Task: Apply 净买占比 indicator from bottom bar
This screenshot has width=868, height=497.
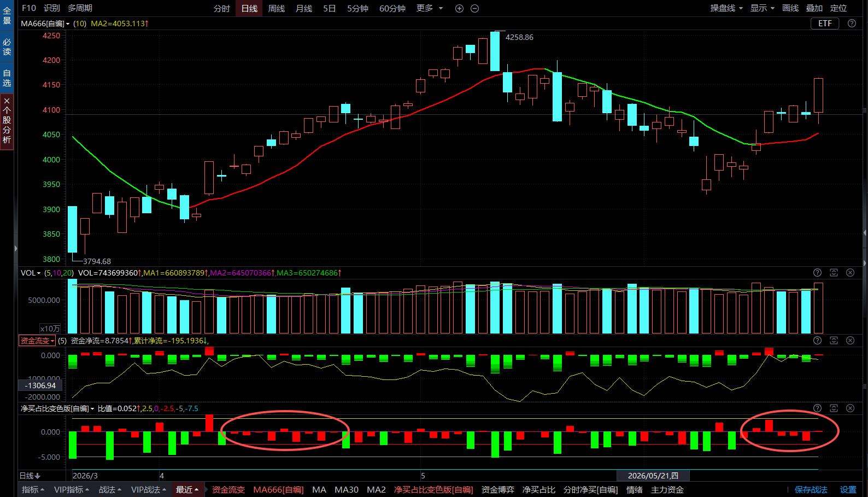Action: [539, 490]
